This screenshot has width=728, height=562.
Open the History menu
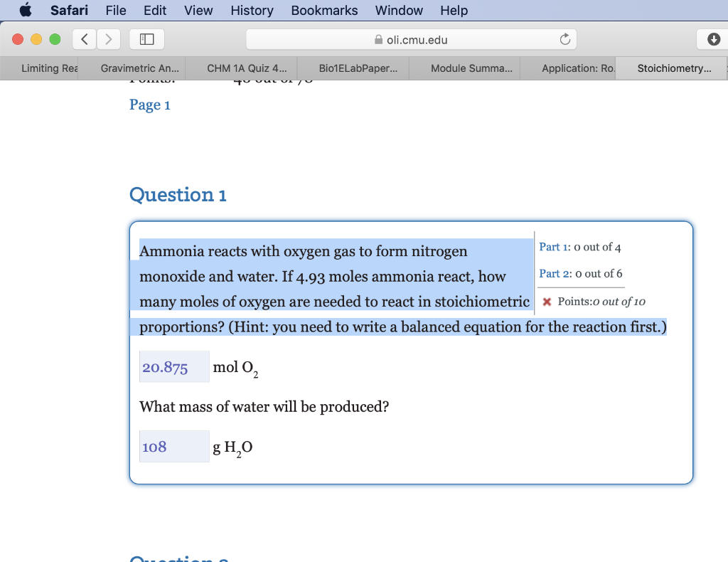coord(252,10)
